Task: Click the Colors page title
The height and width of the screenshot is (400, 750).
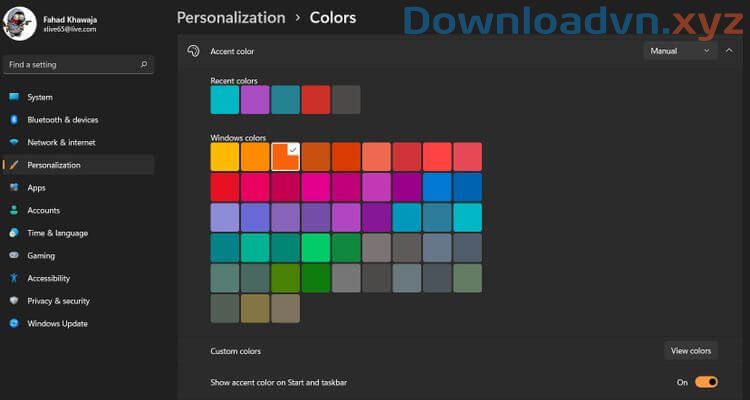Action: tap(333, 18)
